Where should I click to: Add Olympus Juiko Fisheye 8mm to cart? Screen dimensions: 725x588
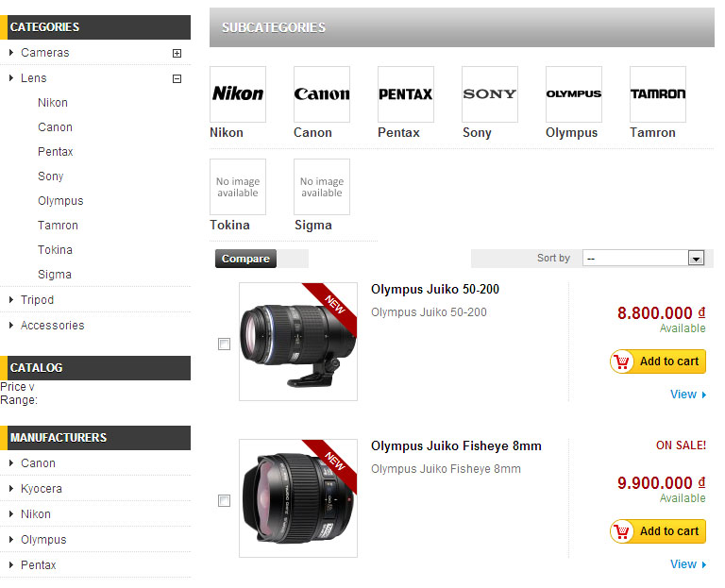tap(658, 531)
